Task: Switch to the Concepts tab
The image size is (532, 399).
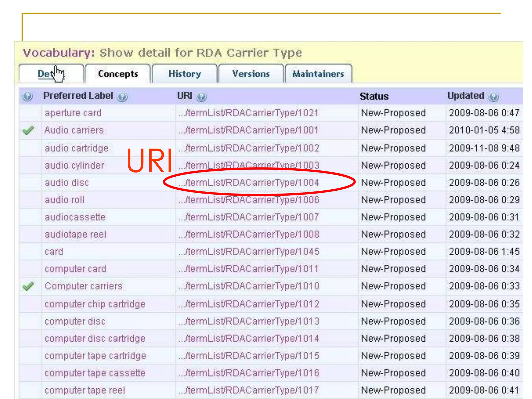Action: point(118,74)
